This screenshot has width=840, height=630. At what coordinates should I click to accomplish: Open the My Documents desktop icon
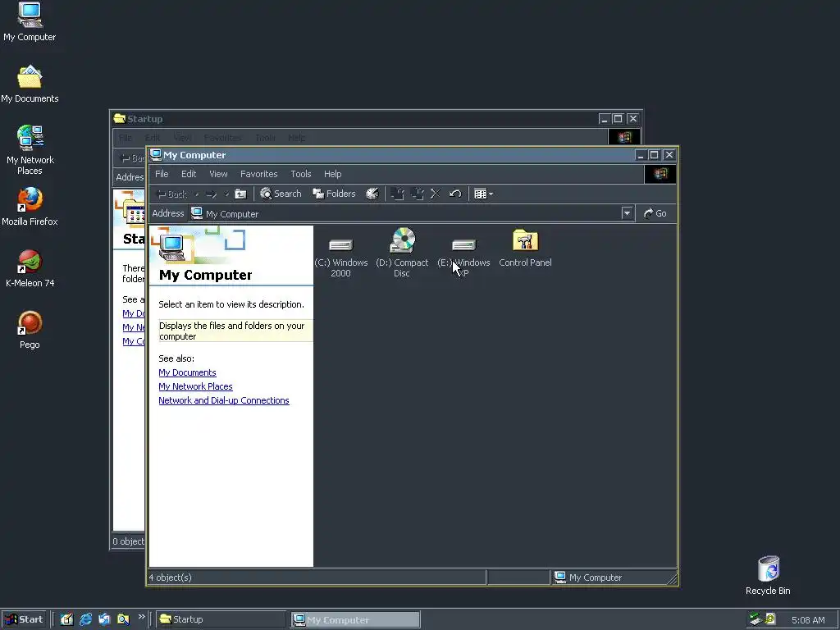pyautogui.click(x=30, y=84)
